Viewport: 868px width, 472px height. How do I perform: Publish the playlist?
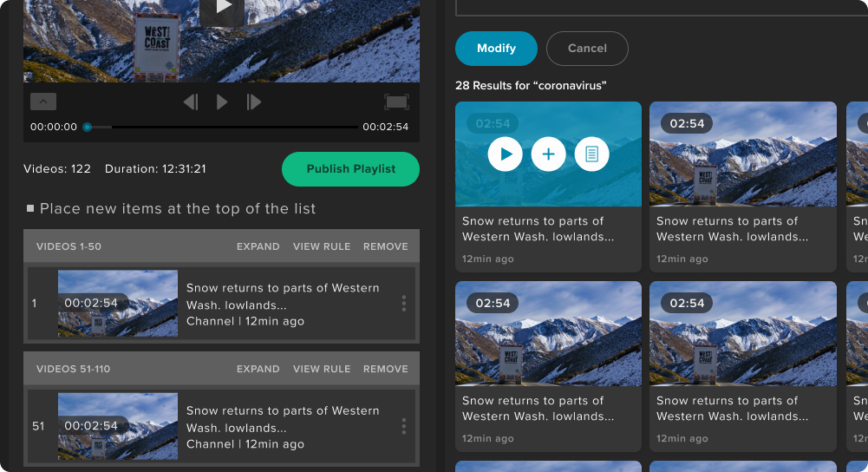[350, 169]
